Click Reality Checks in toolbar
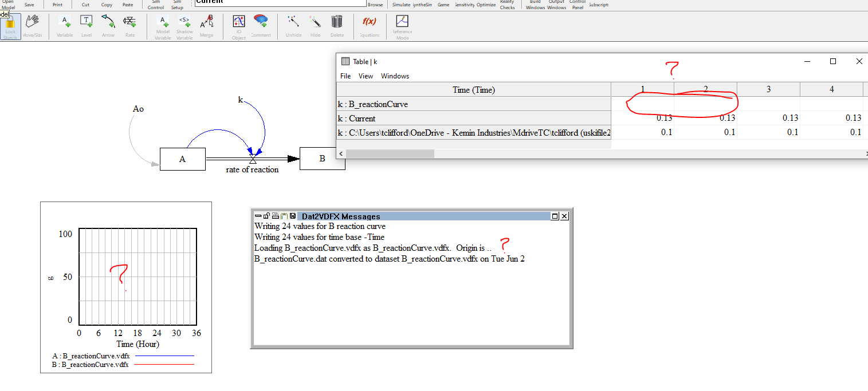The image size is (868, 391). click(507, 5)
